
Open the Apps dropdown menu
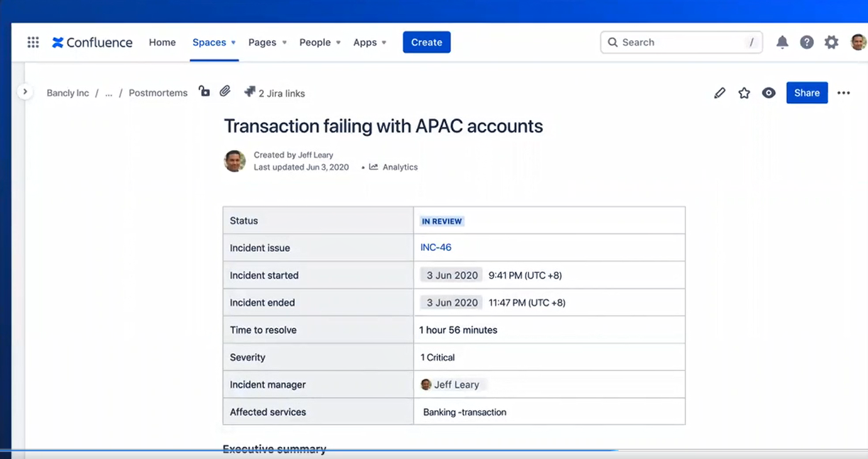click(370, 42)
